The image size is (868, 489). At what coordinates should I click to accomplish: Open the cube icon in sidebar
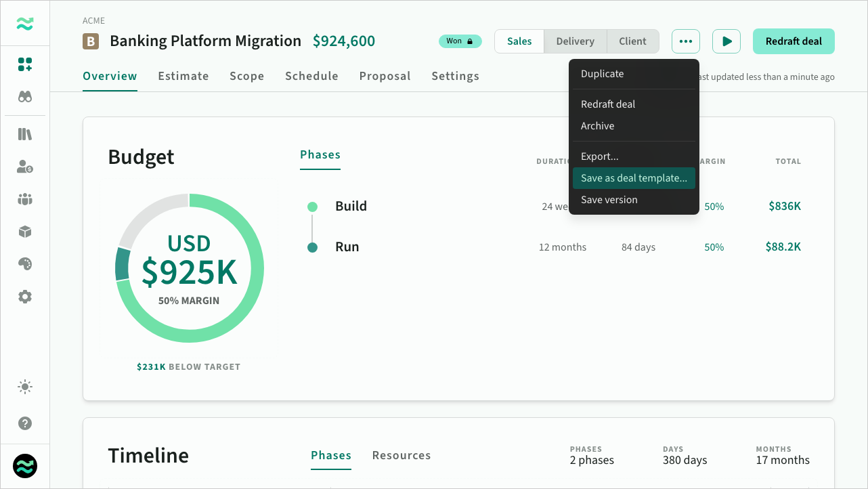click(x=25, y=232)
